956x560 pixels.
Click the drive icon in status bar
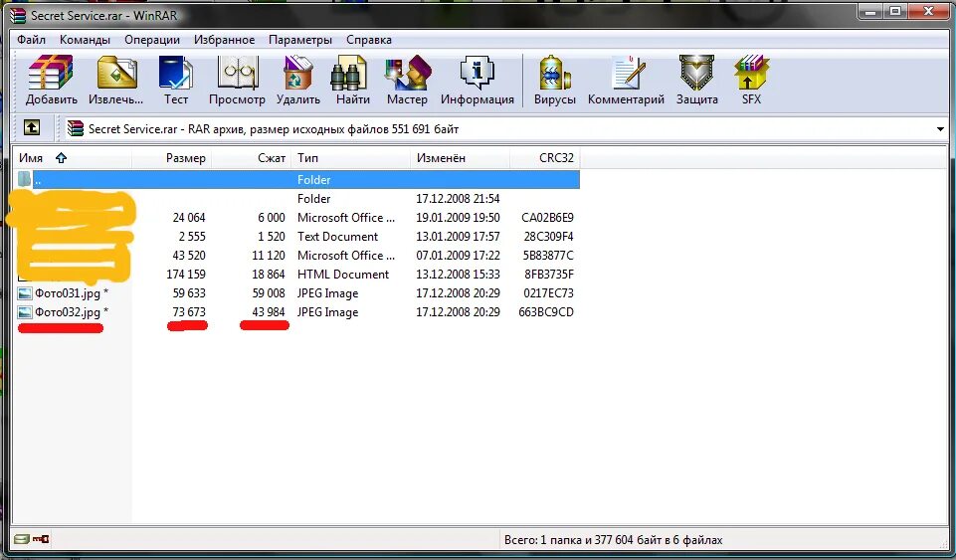(x=22, y=539)
